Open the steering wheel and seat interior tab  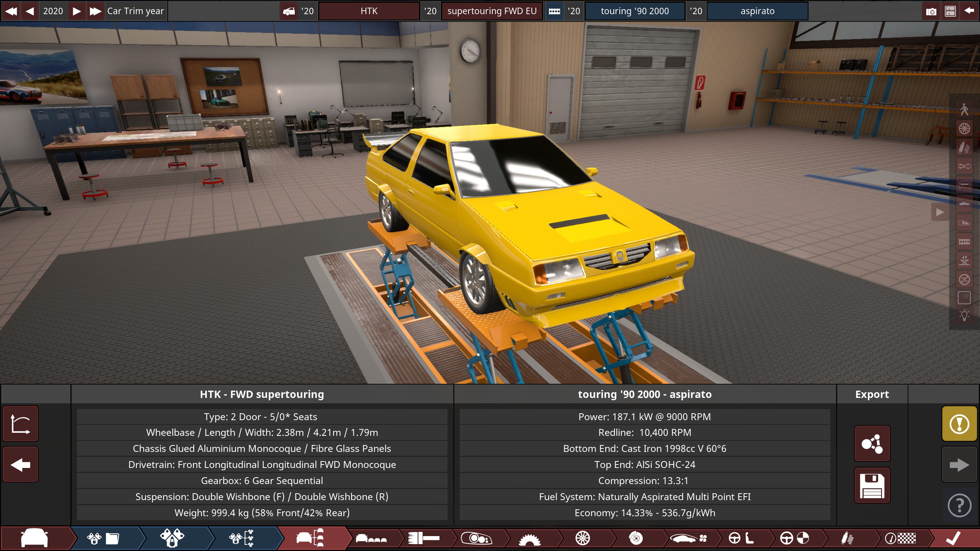(742, 538)
